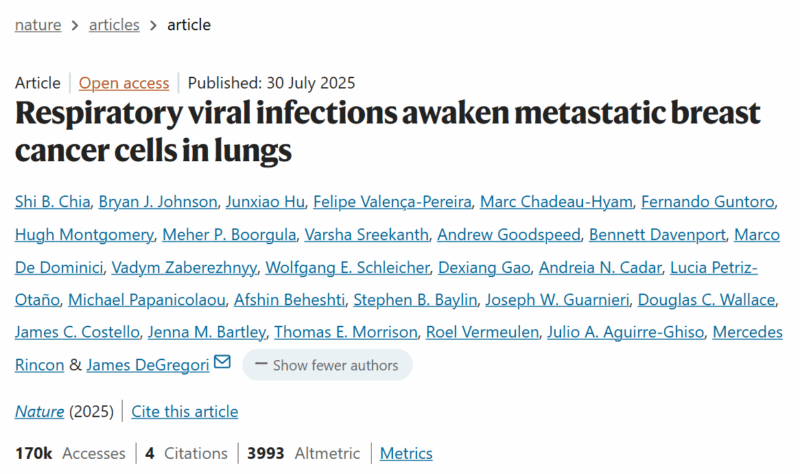Select author Thomas E. Morrison
Viewport: 800px width, 474px height.
(346, 332)
